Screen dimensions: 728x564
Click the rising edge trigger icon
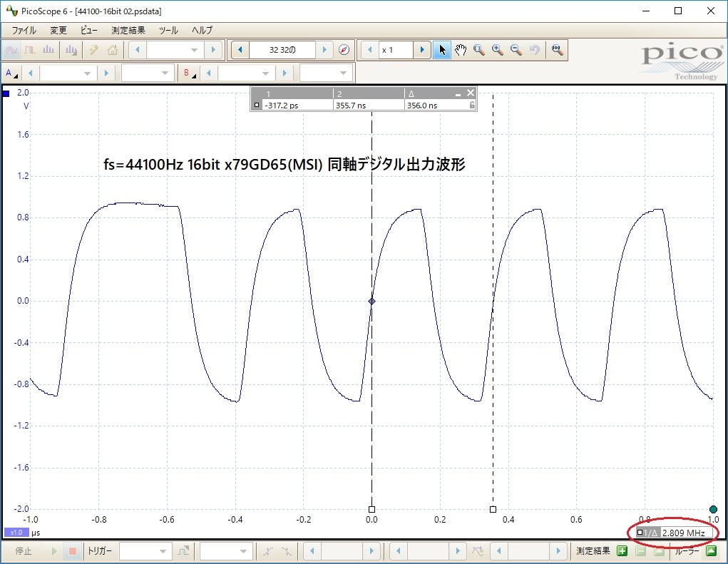coord(268,551)
